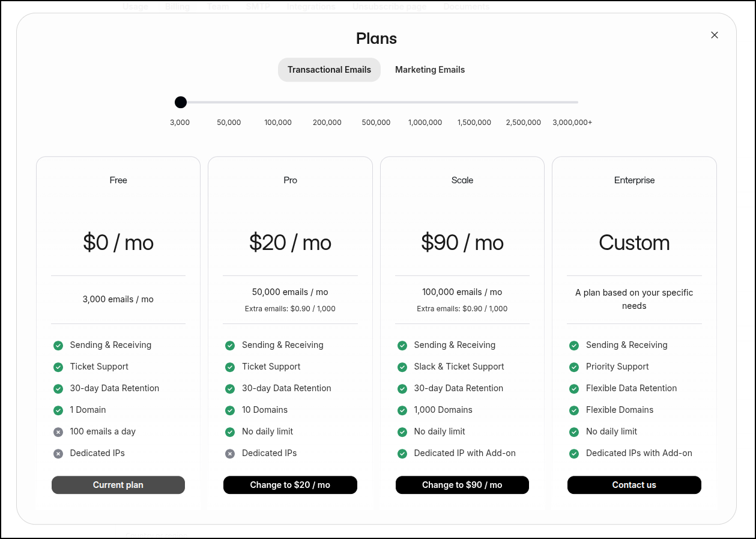Image resolution: width=756 pixels, height=539 pixels.
Task: Pick 3,000,000+ on the email slider
Action: [x=573, y=103]
